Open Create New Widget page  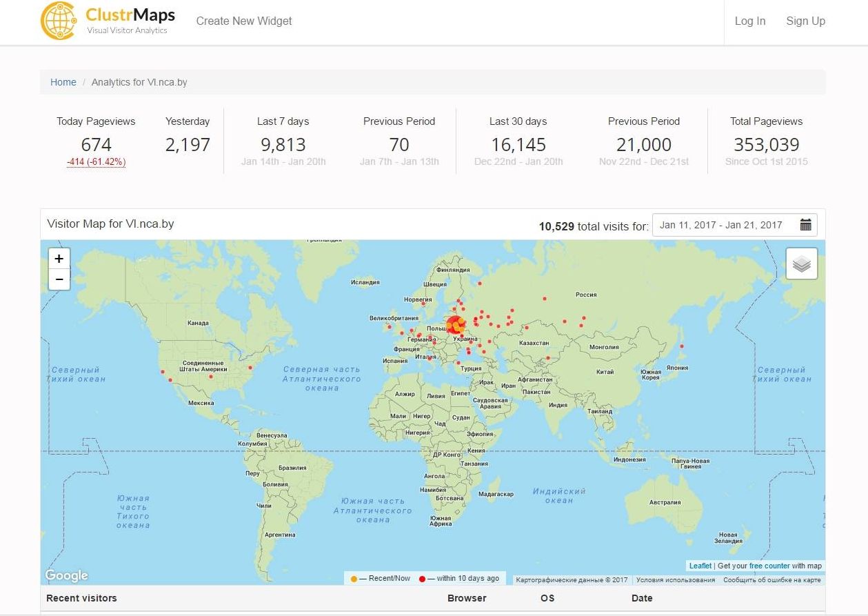(244, 21)
